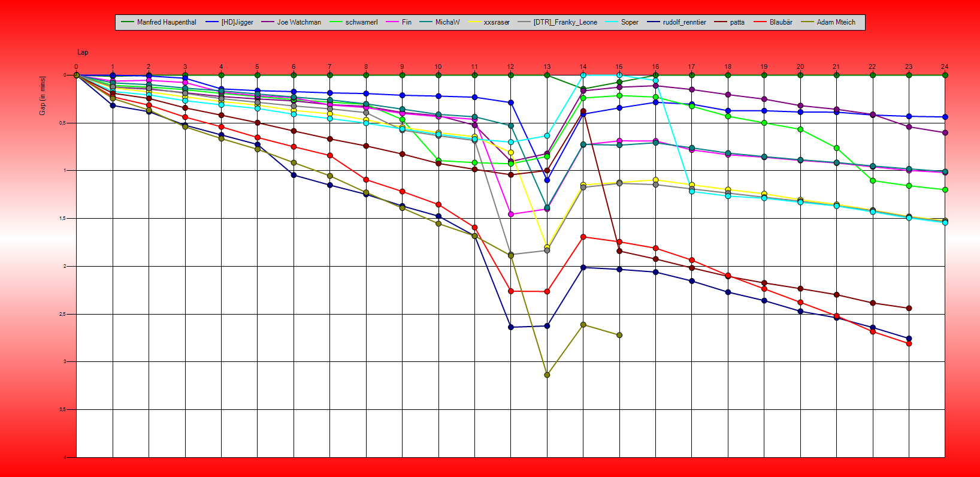
Task: Click Fin's magenta point at lap 12
Action: [x=511, y=214]
